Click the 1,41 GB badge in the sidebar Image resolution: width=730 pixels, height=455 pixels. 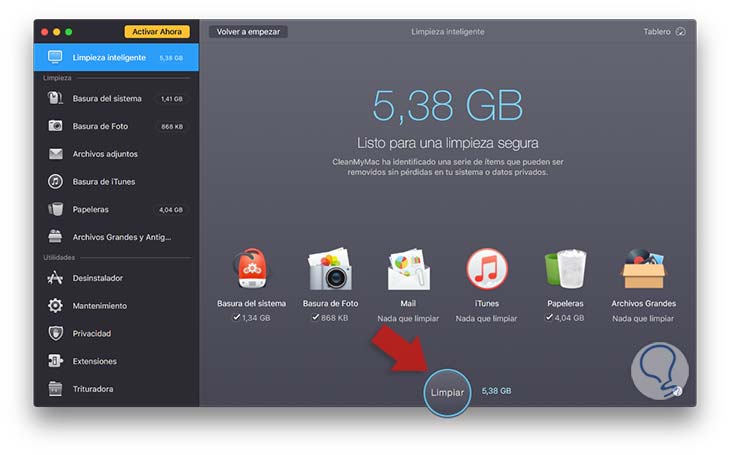(x=171, y=99)
